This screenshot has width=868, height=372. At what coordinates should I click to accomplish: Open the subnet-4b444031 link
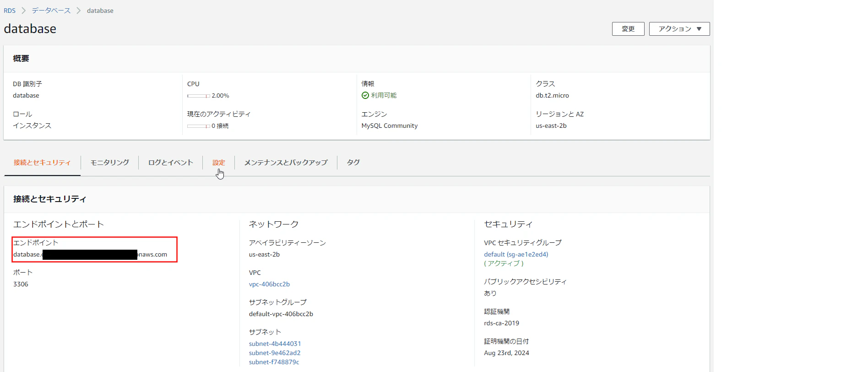point(275,344)
